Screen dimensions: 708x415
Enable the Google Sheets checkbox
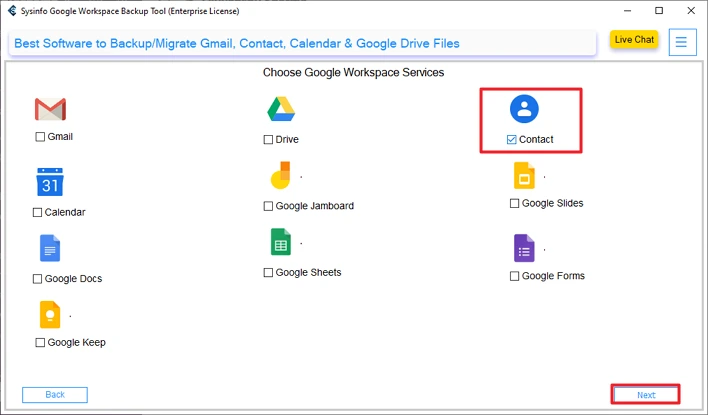268,273
